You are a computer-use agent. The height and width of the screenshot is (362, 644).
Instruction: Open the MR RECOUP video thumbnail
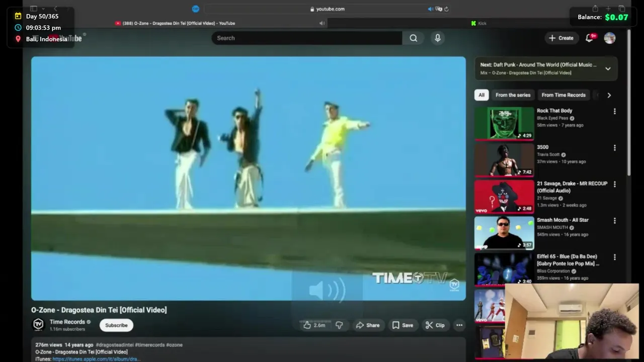tap(504, 197)
